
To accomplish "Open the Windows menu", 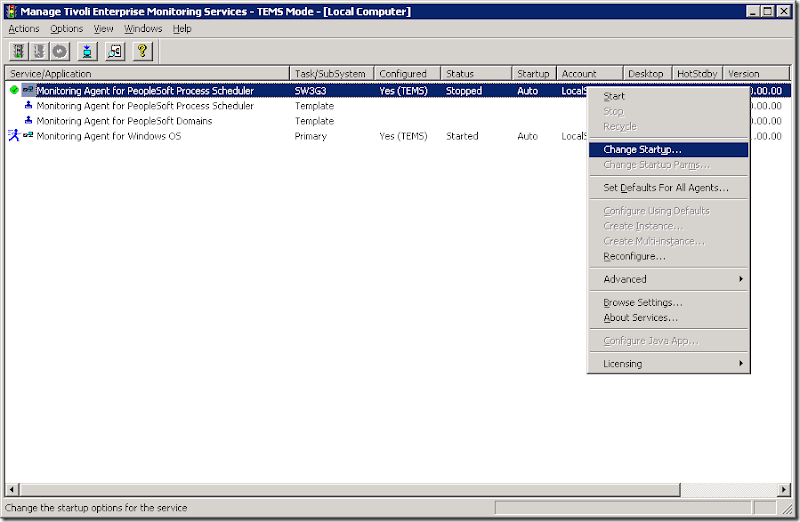I will (143, 29).
